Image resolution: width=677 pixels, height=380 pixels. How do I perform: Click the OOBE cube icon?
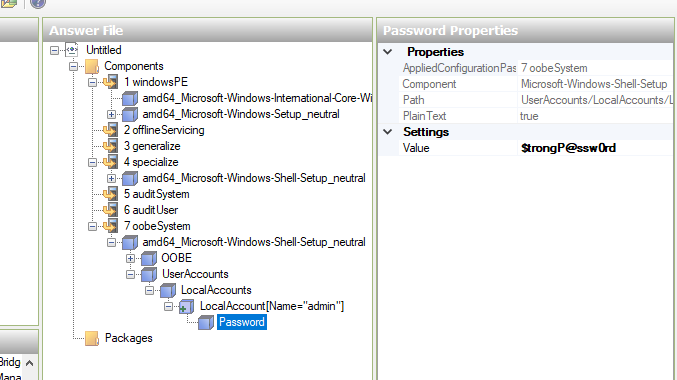point(149,258)
